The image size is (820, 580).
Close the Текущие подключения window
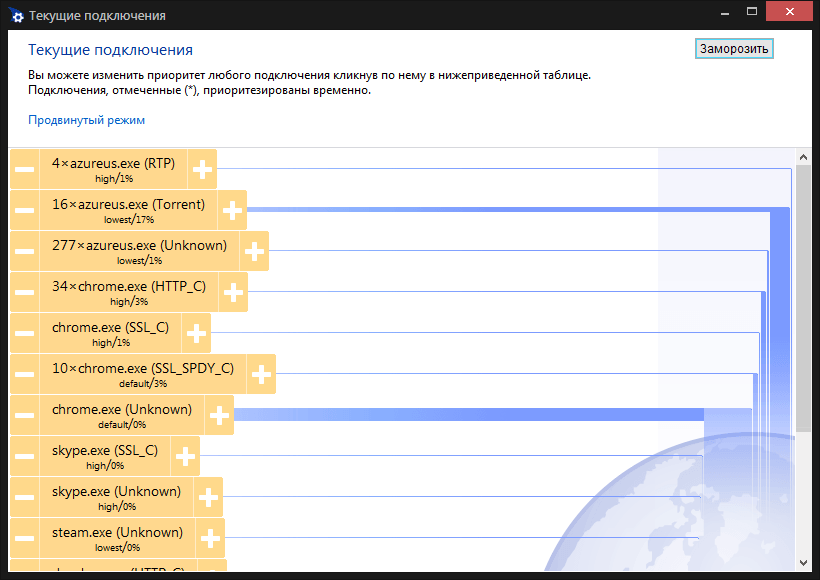pos(790,12)
